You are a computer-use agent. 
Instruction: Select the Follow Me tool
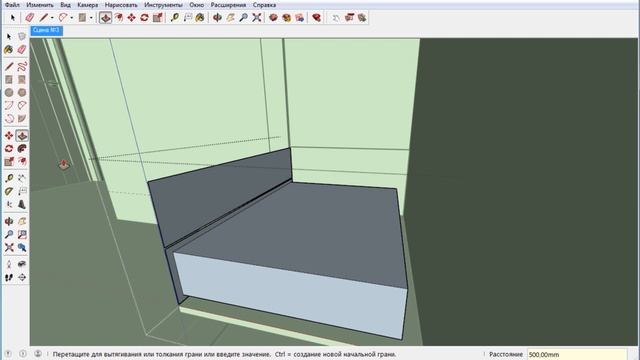pos(22,149)
